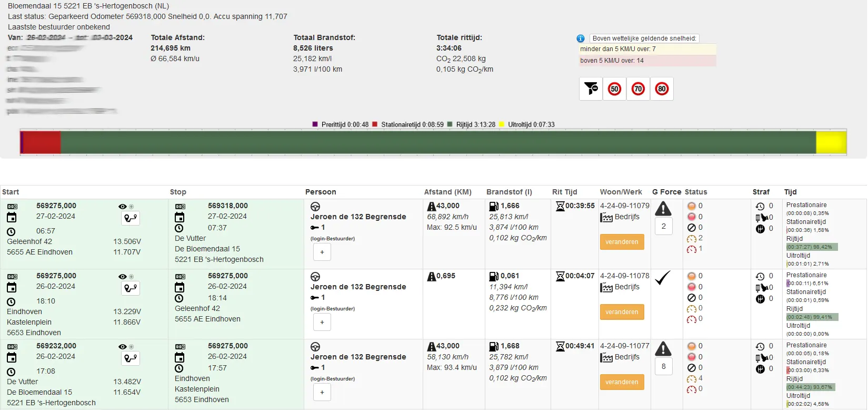Viewport: 868px width, 410px height.
Task: Select the 50 km/h speed limit sign
Action: (615, 89)
